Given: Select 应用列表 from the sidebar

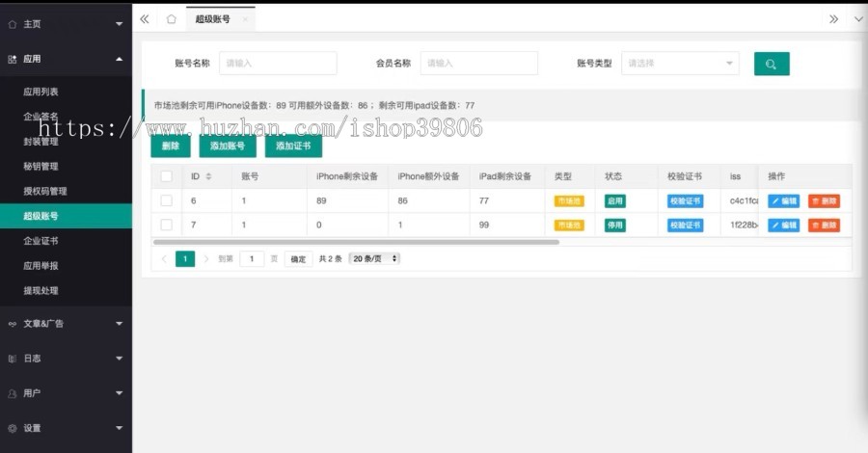Looking at the screenshot, I should coord(41,92).
